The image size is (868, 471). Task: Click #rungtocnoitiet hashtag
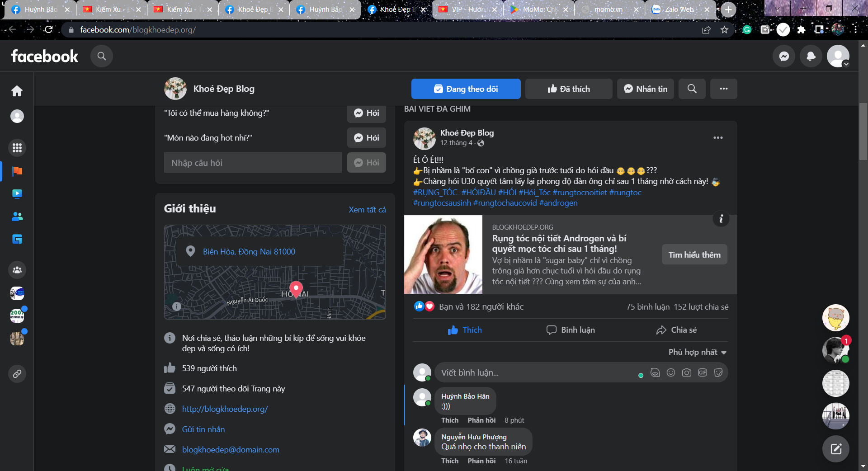(x=580, y=193)
